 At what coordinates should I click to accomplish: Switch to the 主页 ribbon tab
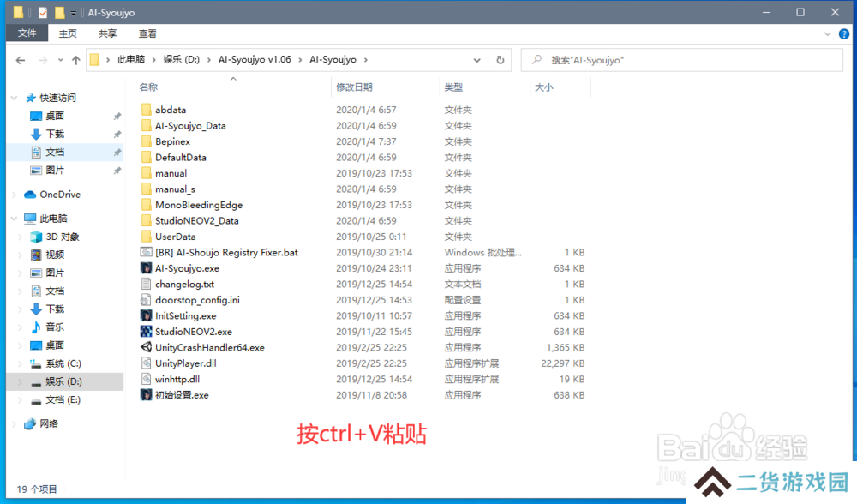point(68,34)
